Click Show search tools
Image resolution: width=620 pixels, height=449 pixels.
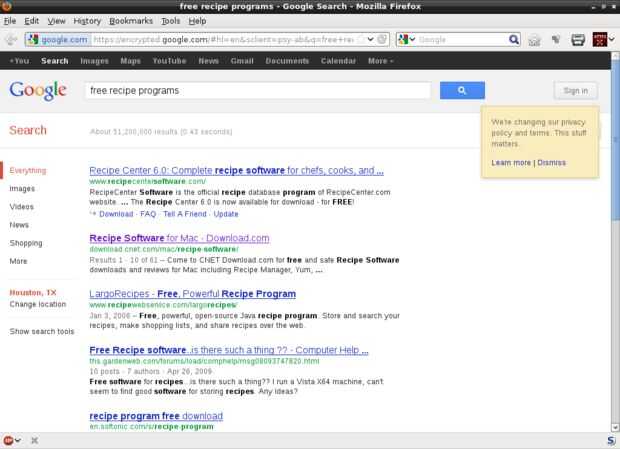(42, 331)
